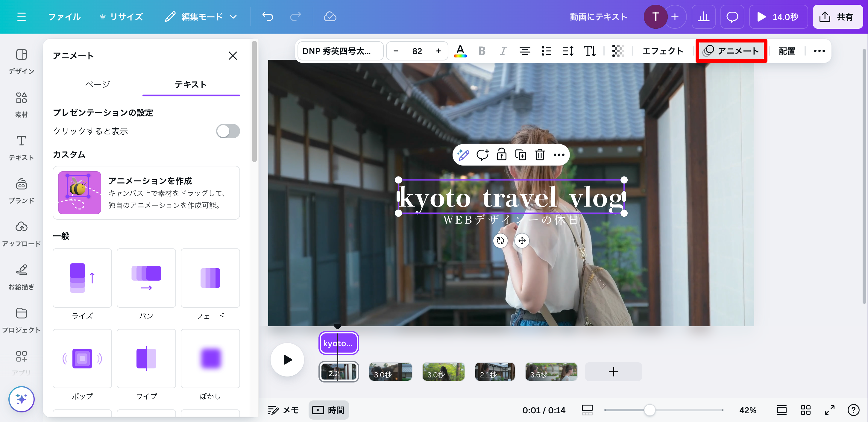Click the アニメート button in toolbar
Viewport: 868px width, 422px height.
pyautogui.click(x=731, y=51)
